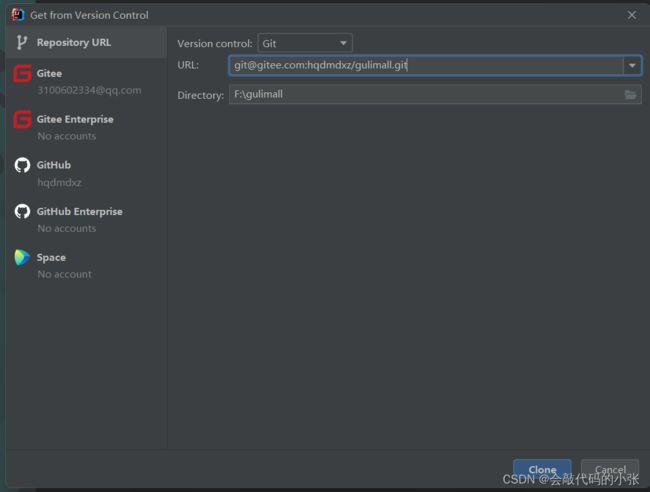Select Gitee Enterprise in the sidebar
Viewport: 650px width, 492px height.
pyautogui.click(x=86, y=127)
